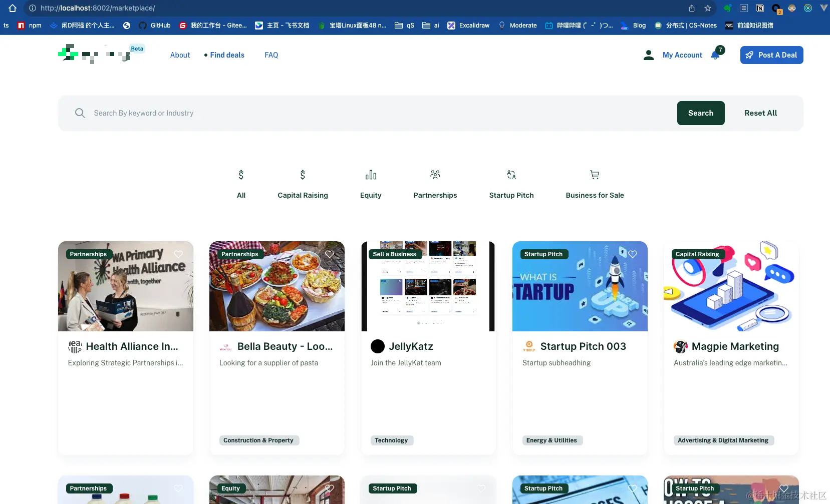Open the Moderate bookmark
This screenshot has height=504, width=830.
517,26
